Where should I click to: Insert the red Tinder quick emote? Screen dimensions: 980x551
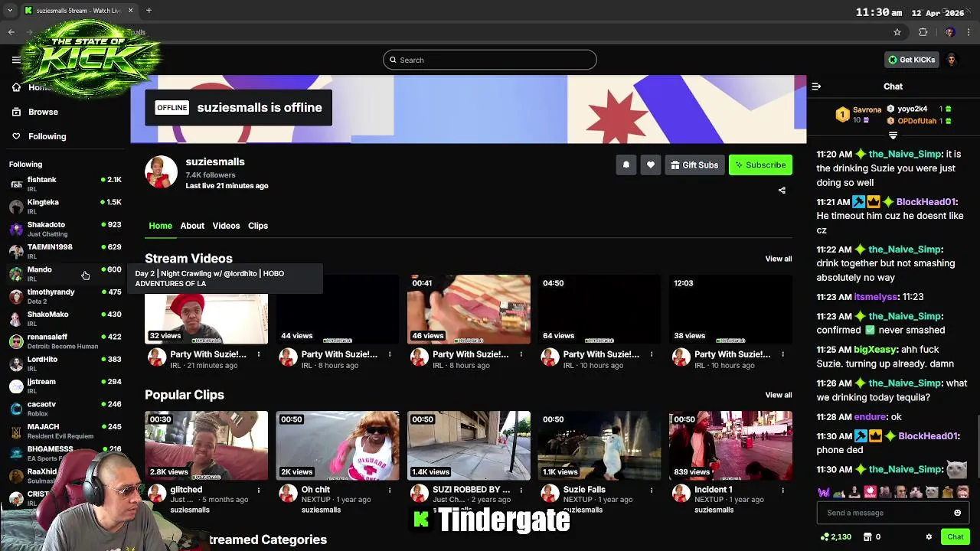(x=870, y=492)
